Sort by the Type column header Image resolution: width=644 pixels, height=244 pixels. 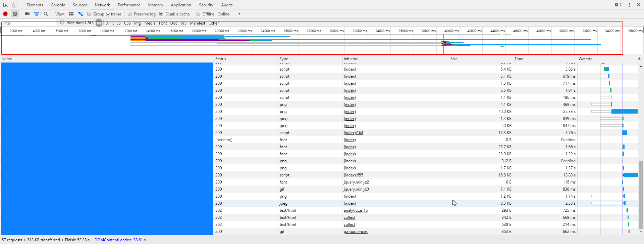click(310, 58)
